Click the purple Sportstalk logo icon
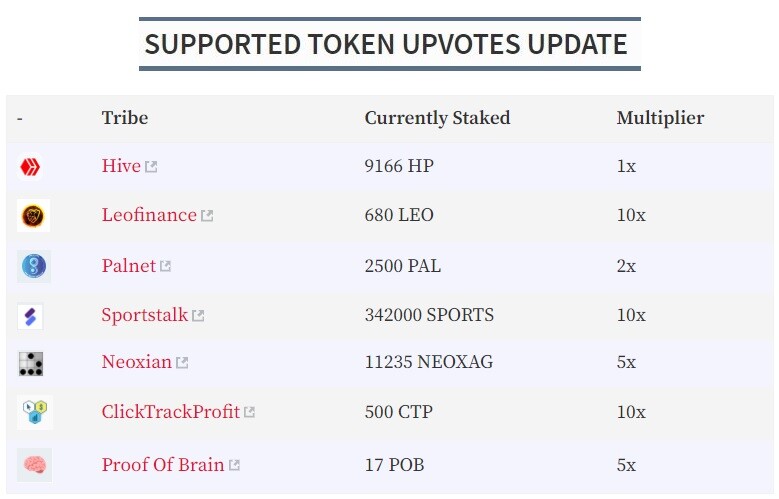Screen dimensions: 779x499 coord(30,316)
